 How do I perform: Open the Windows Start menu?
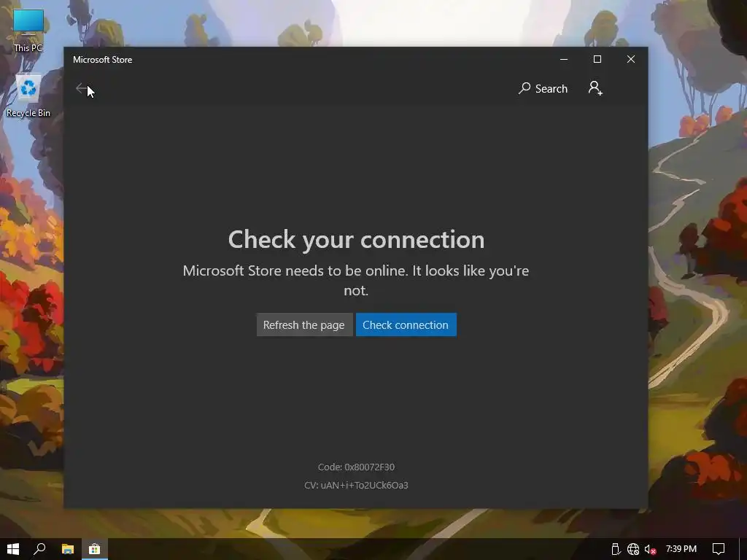(13, 549)
